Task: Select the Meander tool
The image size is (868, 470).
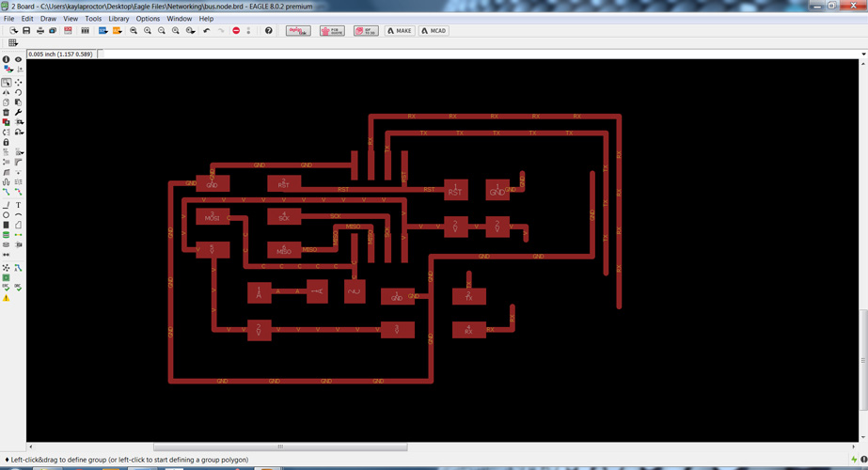Action: tap(6, 182)
